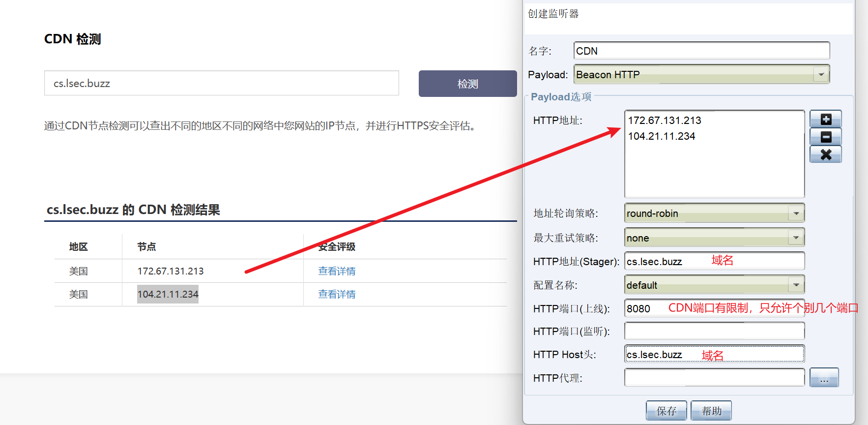868x425 pixels.
Task: Expand the round-robin rotation strategy dropdown
Action: point(796,213)
